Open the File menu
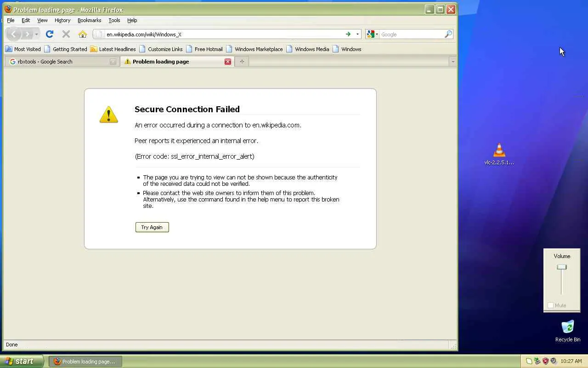 click(11, 20)
